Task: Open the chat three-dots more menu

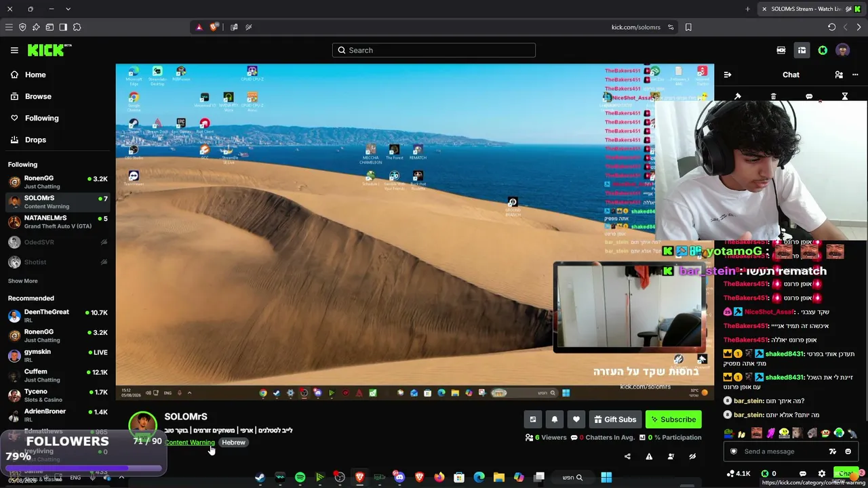Action: [855, 75]
